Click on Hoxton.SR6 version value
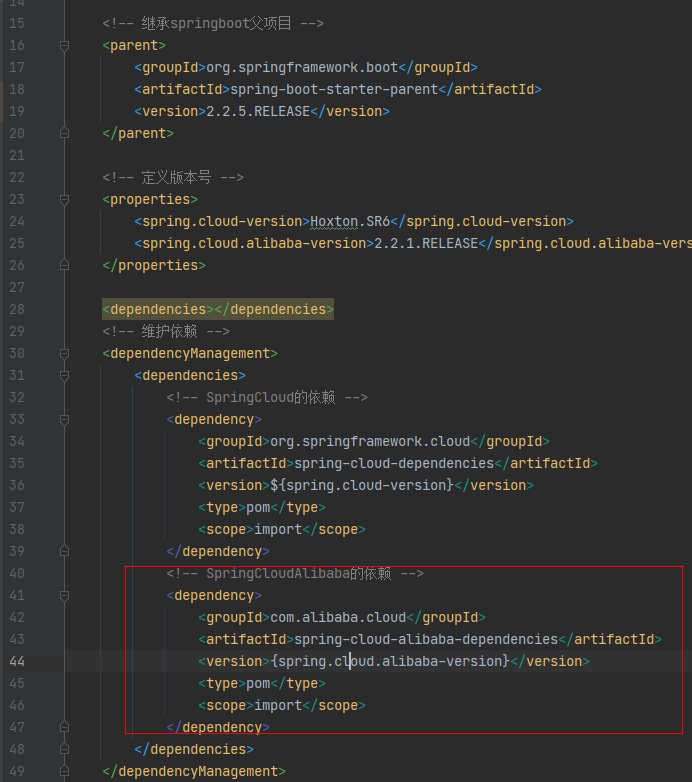The width and height of the screenshot is (692, 782). tap(350, 221)
